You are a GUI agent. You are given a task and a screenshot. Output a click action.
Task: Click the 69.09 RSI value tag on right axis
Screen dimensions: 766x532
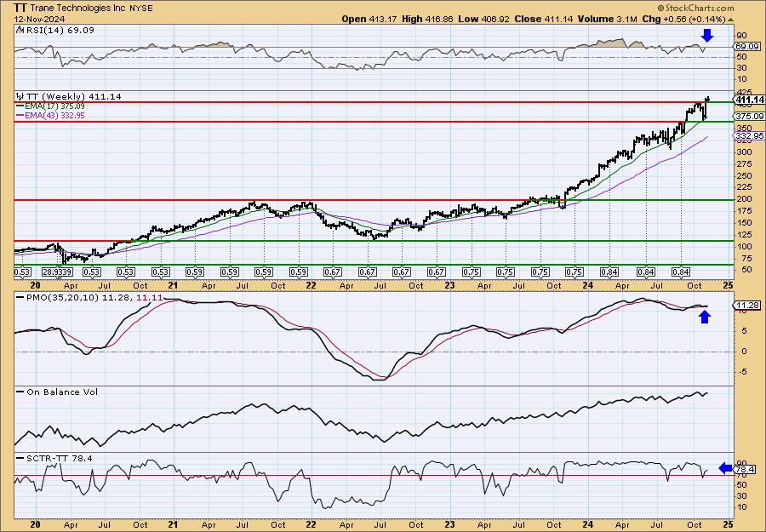[x=747, y=47]
